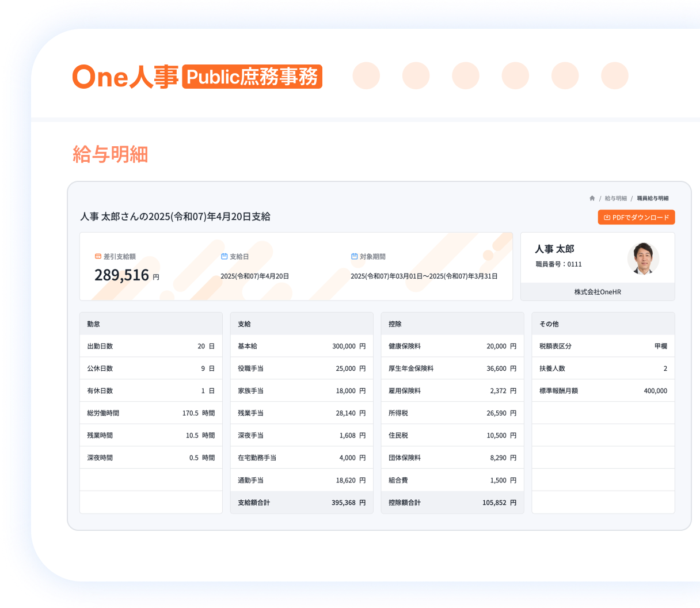700x608 pixels.
Task: Click the download icon in PDF button
Action: (607, 218)
